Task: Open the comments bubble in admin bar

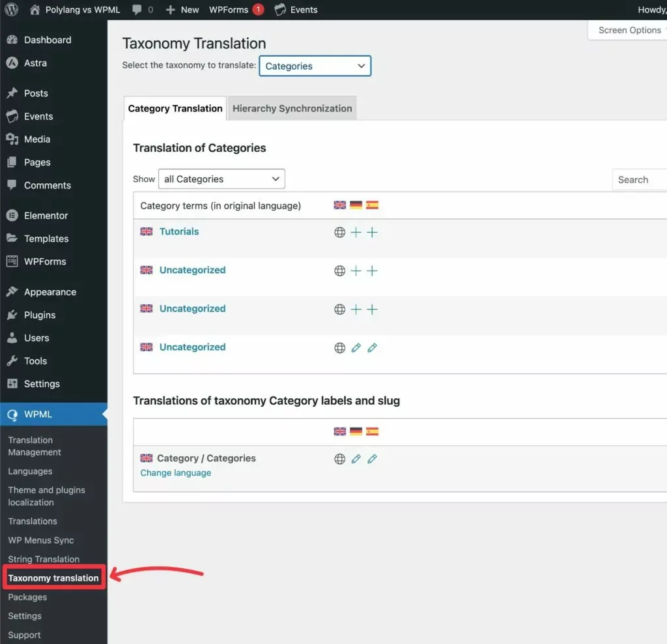Action: tap(142, 10)
